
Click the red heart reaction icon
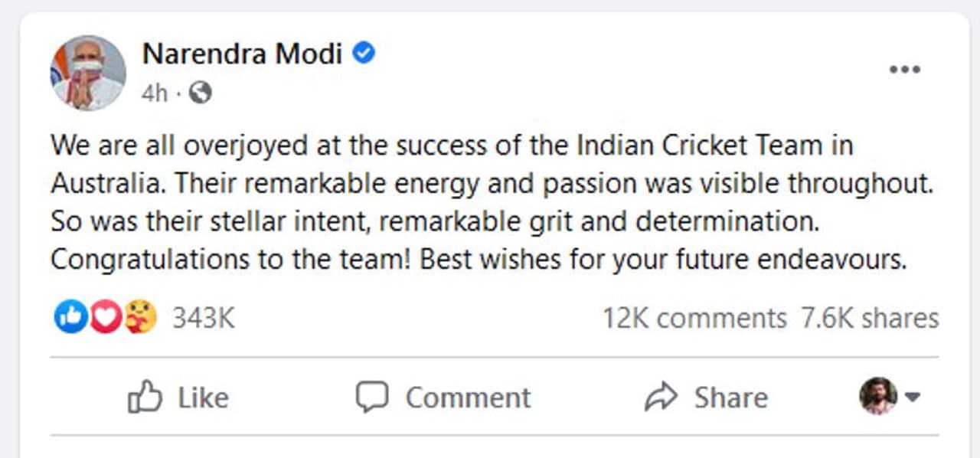(x=105, y=317)
